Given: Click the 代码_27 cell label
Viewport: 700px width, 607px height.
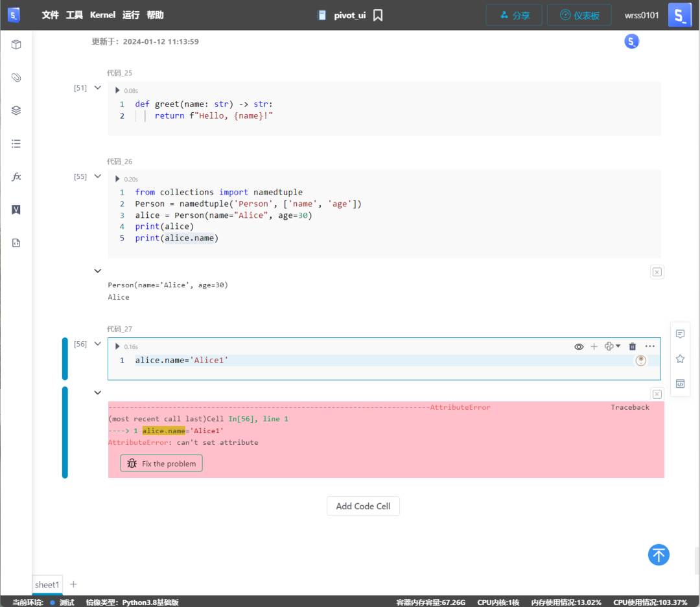Looking at the screenshot, I should click(119, 329).
